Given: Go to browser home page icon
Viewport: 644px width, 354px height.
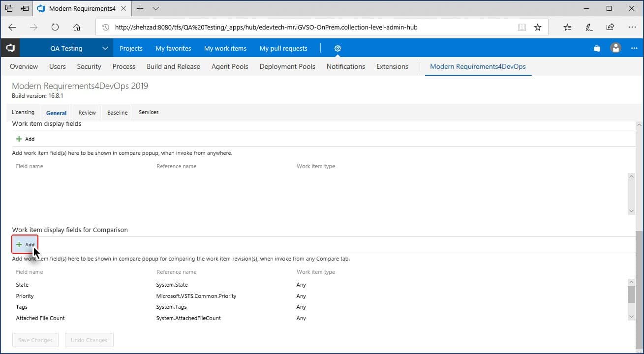Looking at the screenshot, I should click(x=77, y=28).
